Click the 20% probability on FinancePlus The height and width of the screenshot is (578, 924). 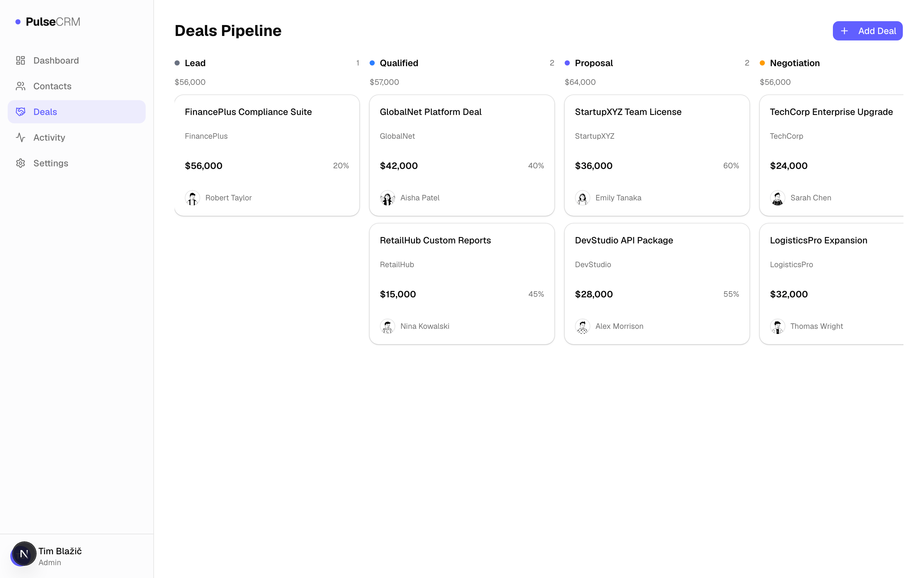click(341, 165)
